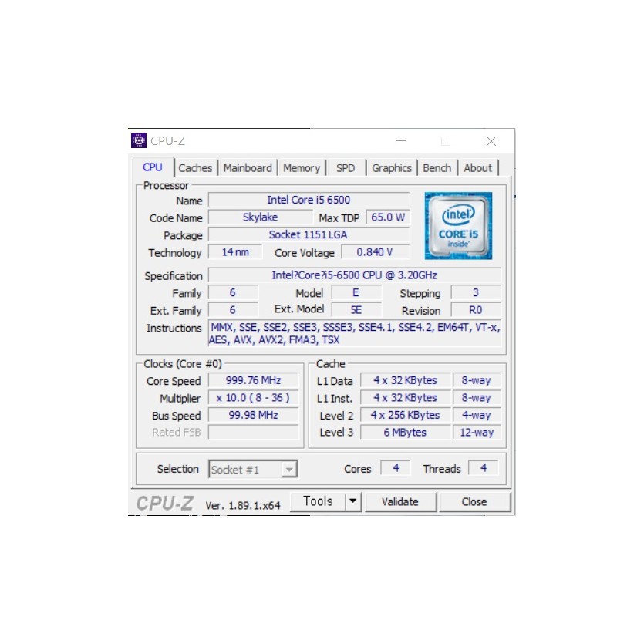Click the Stepping value '3'
Viewport: 644px width, 644px height.
476,293
